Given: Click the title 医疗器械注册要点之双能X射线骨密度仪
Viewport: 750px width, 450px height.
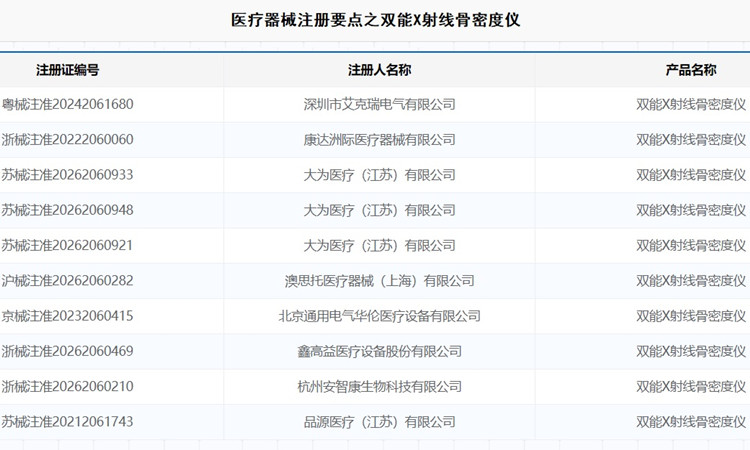Looking at the screenshot, I should (x=375, y=20).
